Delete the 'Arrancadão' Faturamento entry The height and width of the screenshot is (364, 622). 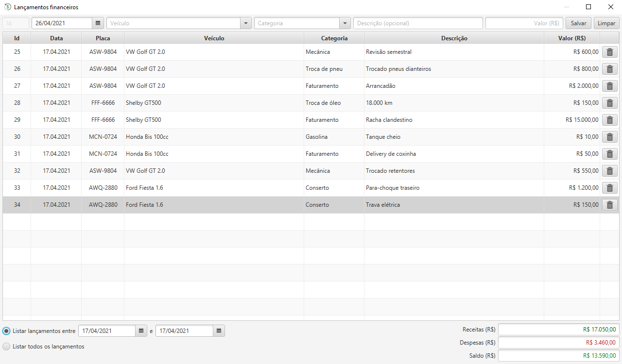point(609,85)
